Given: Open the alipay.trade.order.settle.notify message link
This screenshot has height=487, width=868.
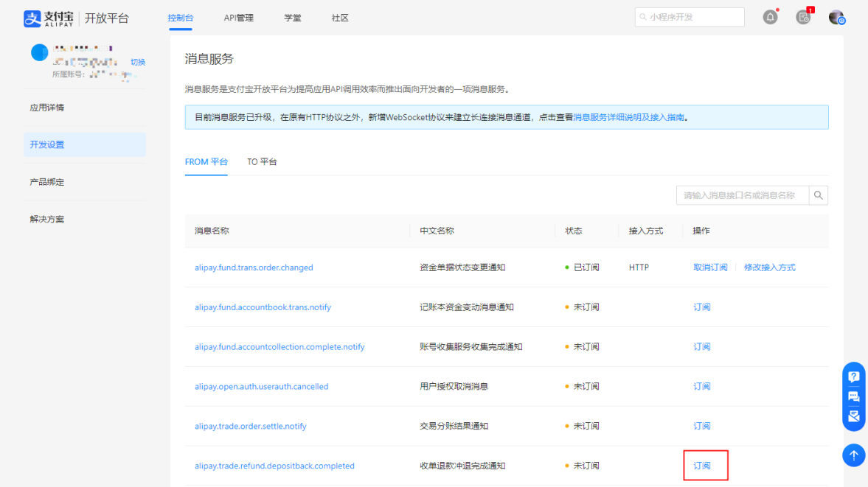Looking at the screenshot, I should 250,426.
